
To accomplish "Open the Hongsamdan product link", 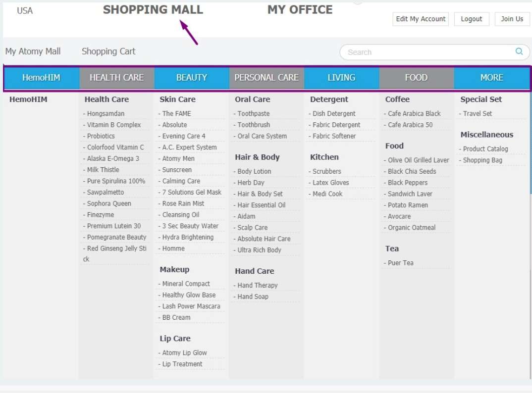I will click(106, 113).
